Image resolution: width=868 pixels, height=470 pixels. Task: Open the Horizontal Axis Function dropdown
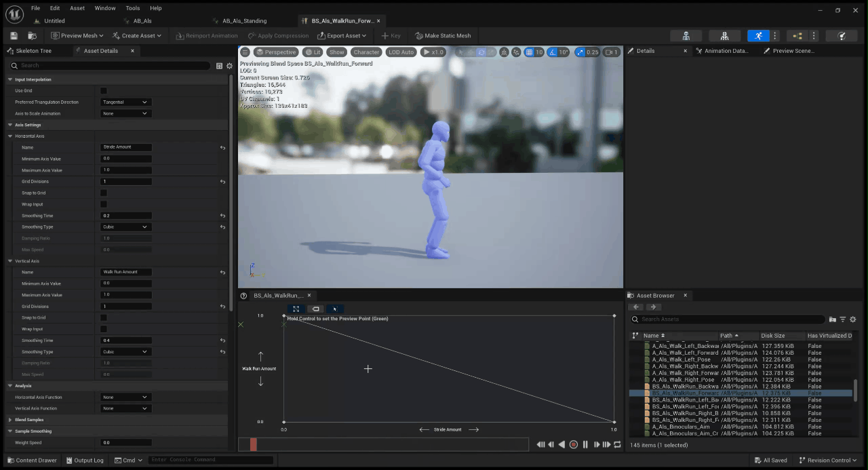tap(125, 397)
